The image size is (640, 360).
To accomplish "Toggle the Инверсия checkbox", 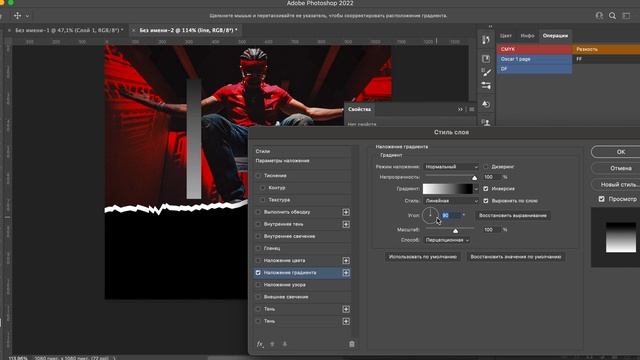I will 486,189.
